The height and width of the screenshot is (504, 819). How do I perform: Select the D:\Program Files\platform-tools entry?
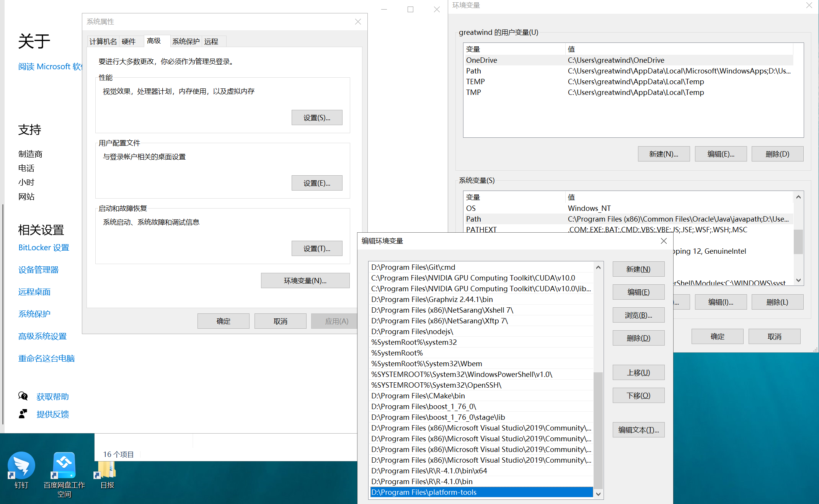click(481, 492)
